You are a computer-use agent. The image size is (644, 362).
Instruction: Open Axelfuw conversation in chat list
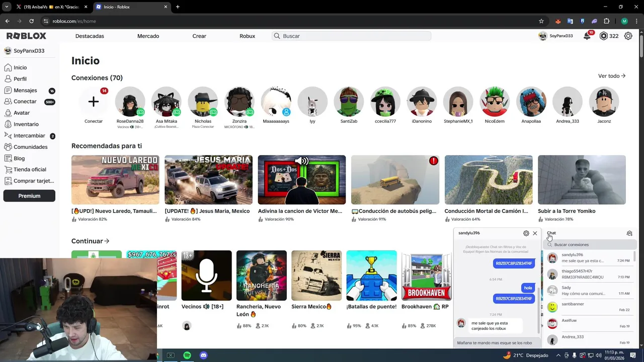pos(589,323)
